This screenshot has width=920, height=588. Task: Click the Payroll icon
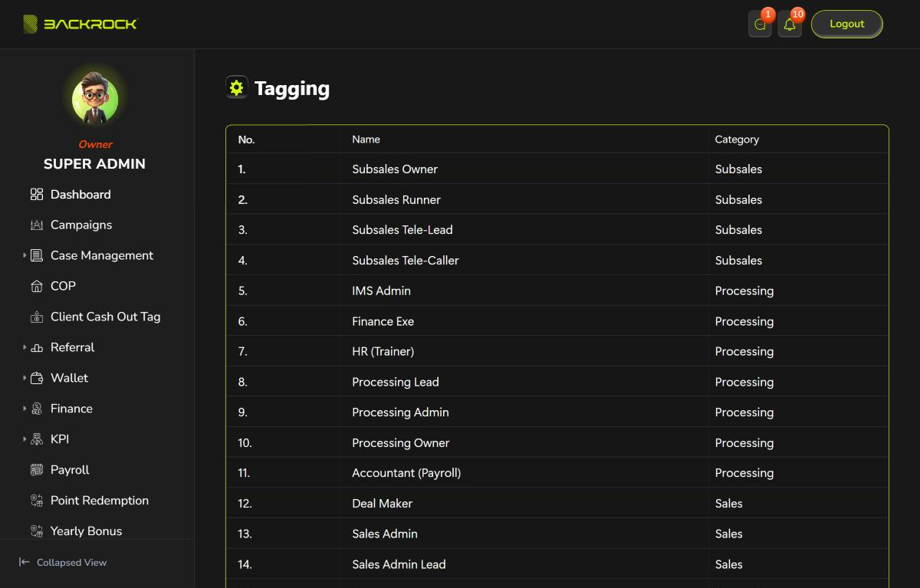(37, 471)
